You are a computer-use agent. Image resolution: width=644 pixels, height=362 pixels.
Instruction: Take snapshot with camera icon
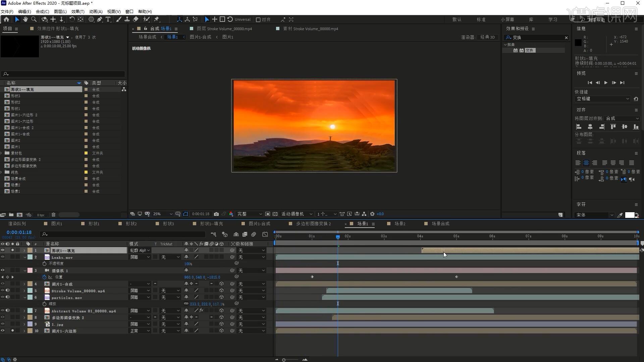[x=216, y=214]
